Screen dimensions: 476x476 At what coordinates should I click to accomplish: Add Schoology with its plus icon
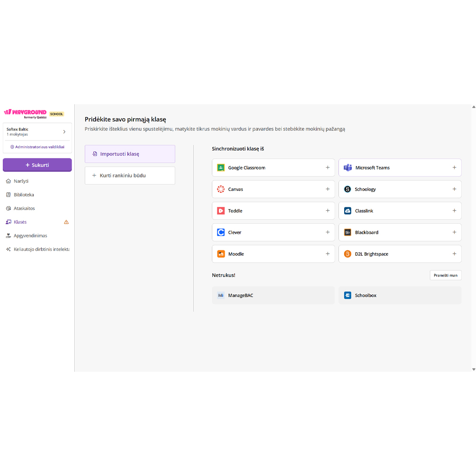pyautogui.click(x=454, y=189)
